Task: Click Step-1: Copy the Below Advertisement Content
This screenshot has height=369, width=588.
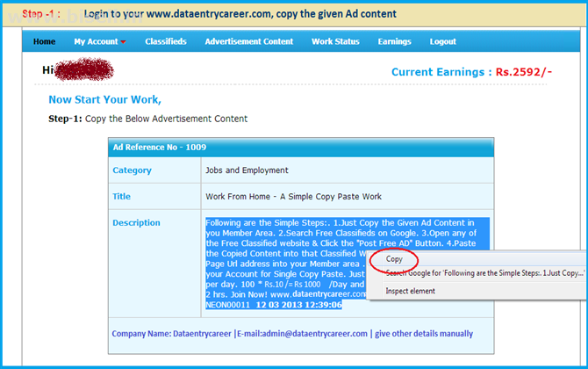Action: click(x=147, y=119)
